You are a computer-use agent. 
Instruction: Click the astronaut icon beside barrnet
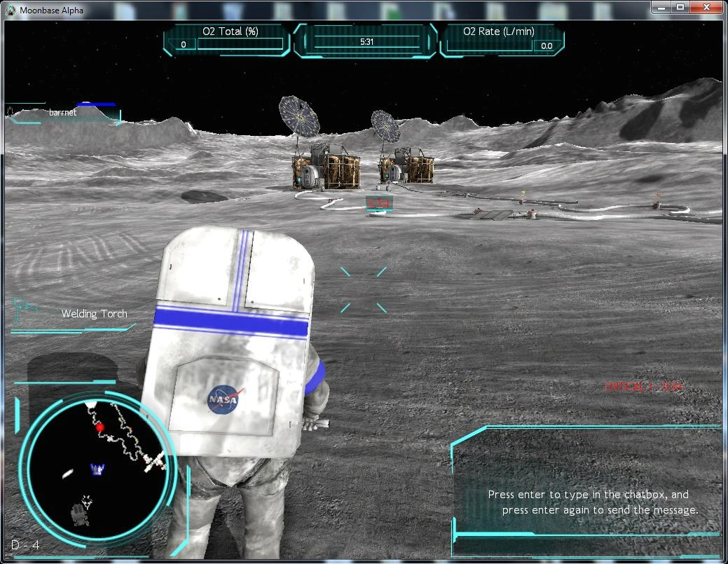click(11, 111)
